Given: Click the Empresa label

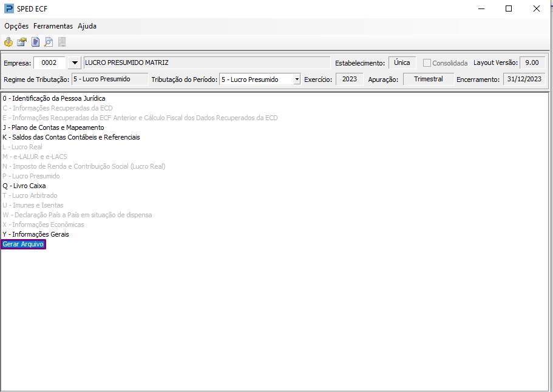Looking at the screenshot, I should coord(17,64).
